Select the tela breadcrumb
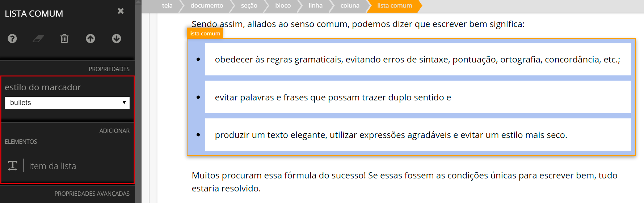644x203 pixels. tap(167, 5)
